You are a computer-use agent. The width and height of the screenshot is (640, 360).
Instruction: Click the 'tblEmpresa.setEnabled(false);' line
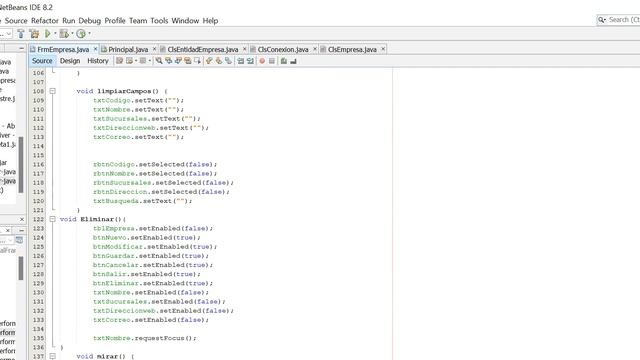[x=153, y=228]
